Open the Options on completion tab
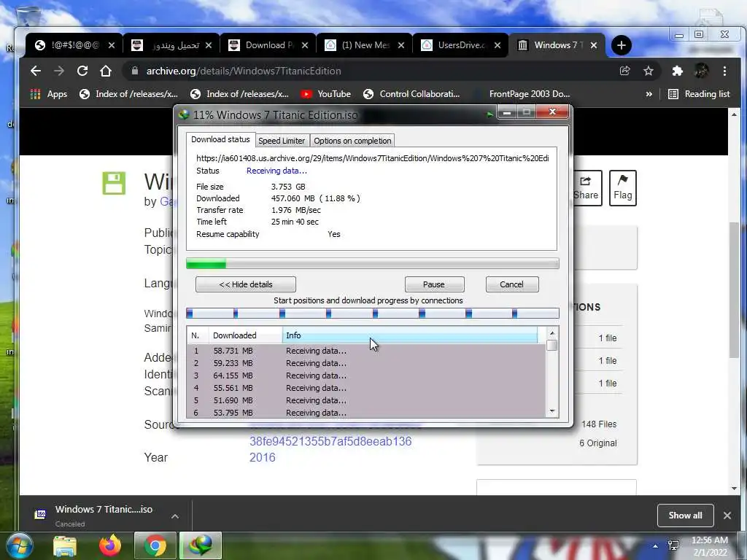The height and width of the screenshot is (560, 747). pyautogui.click(x=352, y=141)
